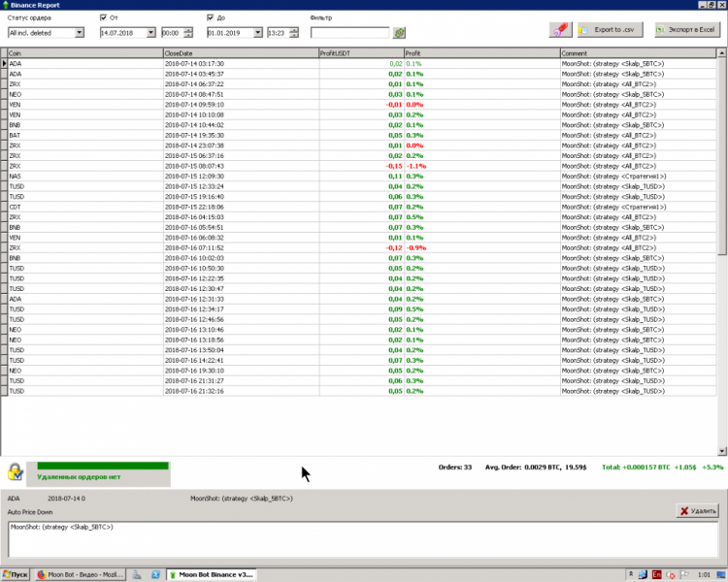Sort by the Coin column header
This screenshot has height=582, width=728.
point(85,53)
